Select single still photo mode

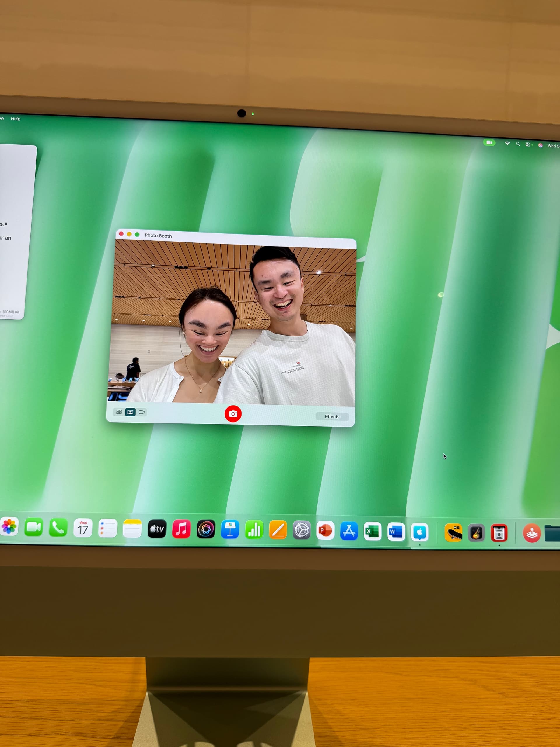click(130, 412)
